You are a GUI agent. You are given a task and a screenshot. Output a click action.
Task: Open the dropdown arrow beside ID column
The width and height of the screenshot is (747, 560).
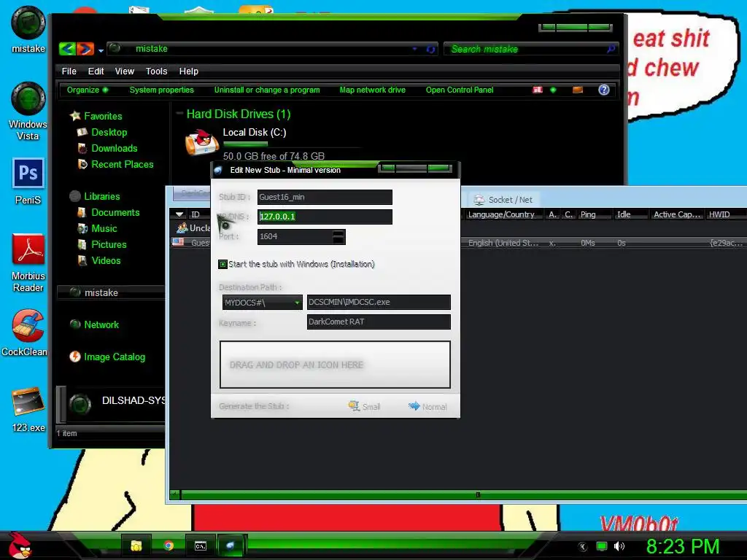(x=179, y=215)
